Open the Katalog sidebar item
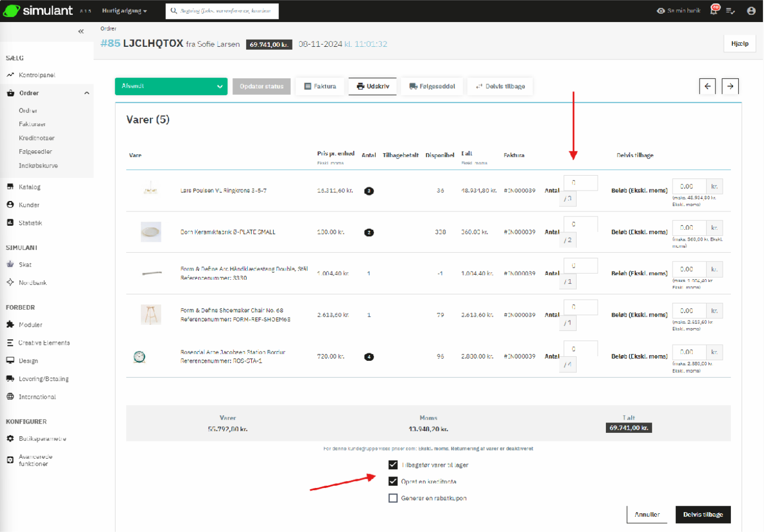This screenshot has height=532, width=764. (x=29, y=187)
